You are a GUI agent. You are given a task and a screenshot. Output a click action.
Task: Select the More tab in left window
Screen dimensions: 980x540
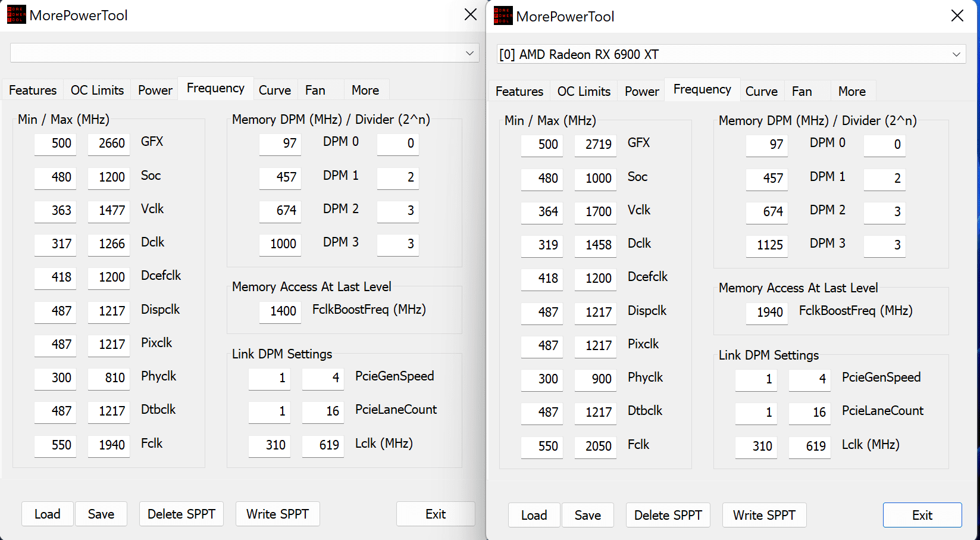pos(365,90)
